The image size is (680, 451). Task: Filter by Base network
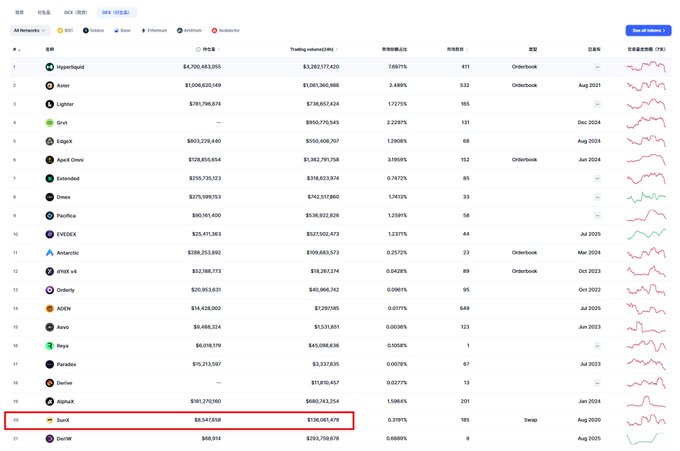tap(122, 30)
